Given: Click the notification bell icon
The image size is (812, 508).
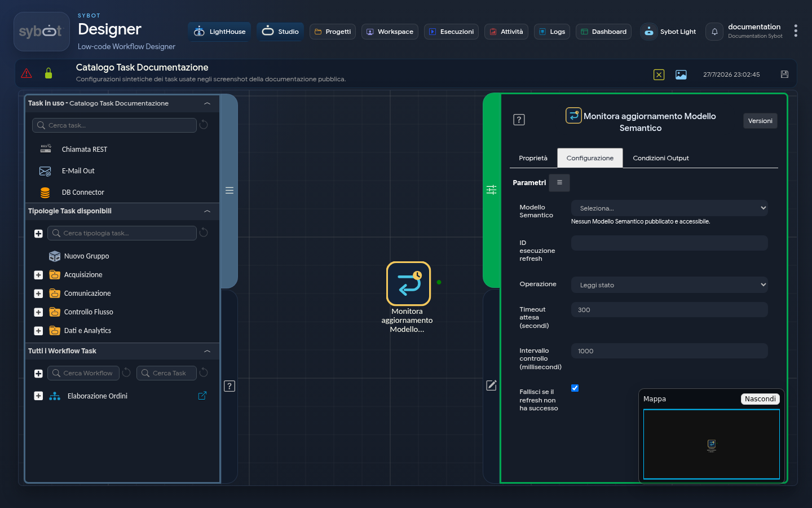Looking at the screenshot, I should point(714,32).
